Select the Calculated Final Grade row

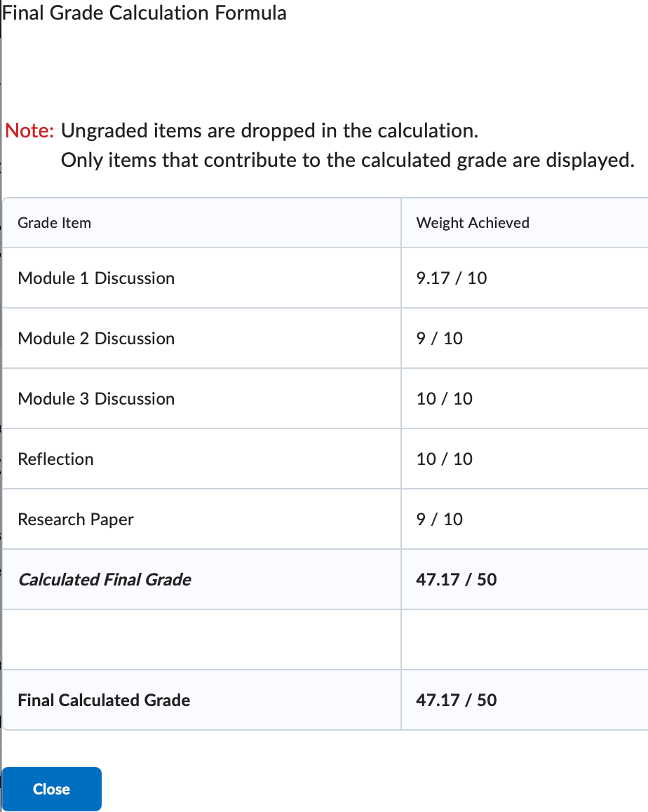point(104,580)
